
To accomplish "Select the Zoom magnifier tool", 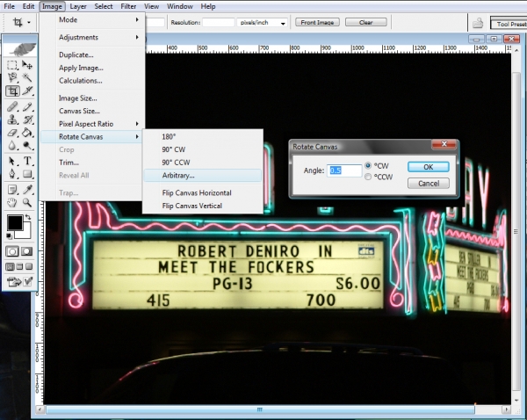I will (x=27, y=202).
